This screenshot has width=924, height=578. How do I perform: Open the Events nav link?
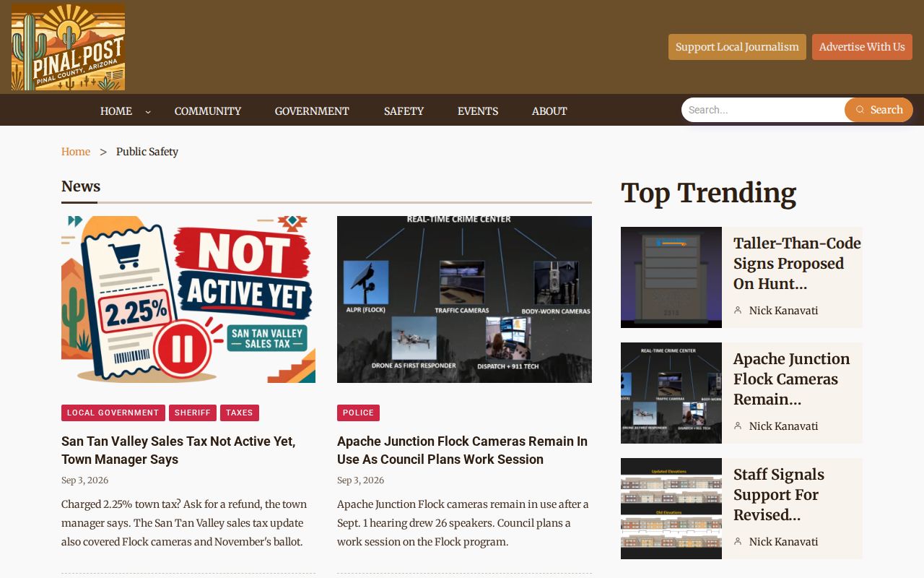click(478, 111)
